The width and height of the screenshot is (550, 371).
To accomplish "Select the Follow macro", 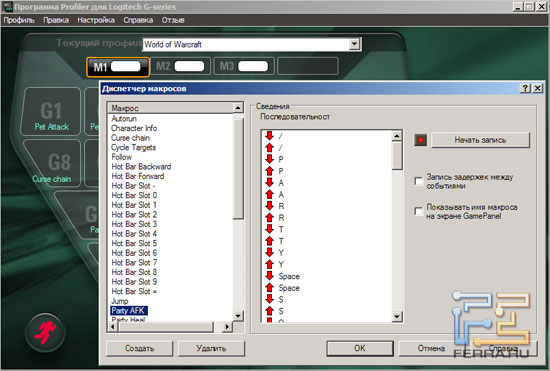I will (121, 157).
